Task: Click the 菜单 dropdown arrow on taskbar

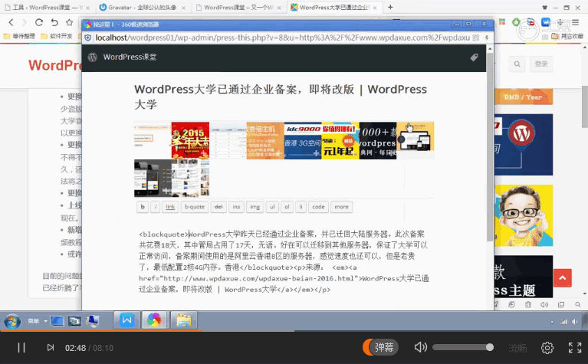Action: tap(45, 321)
